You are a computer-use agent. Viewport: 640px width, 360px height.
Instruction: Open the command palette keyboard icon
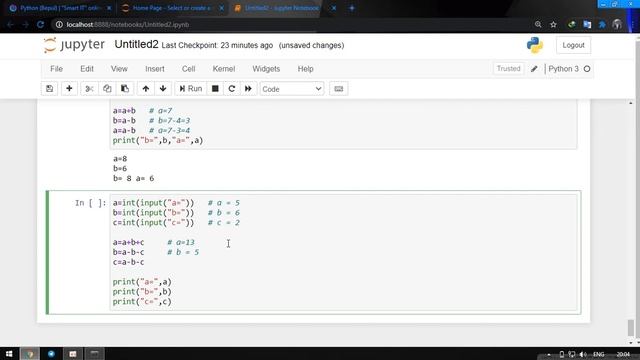[x=338, y=89]
